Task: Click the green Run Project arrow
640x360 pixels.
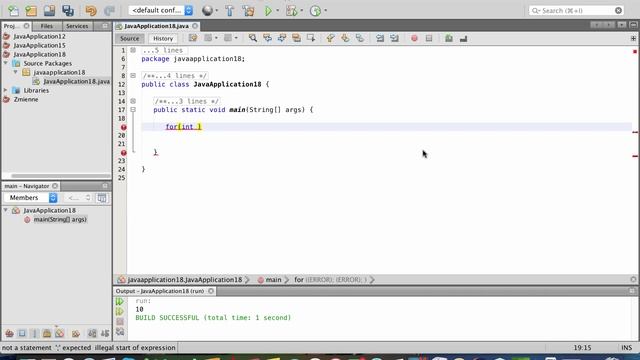Action: [268, 11]
